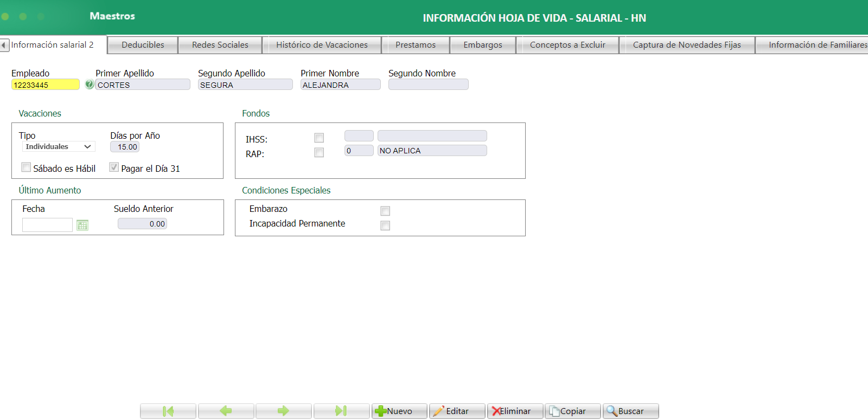Image resolution: width=868 pixels, height=420 pixels.
Task: Go to the next record arrow
Action: pyautogui.click(x=284, y=411)
